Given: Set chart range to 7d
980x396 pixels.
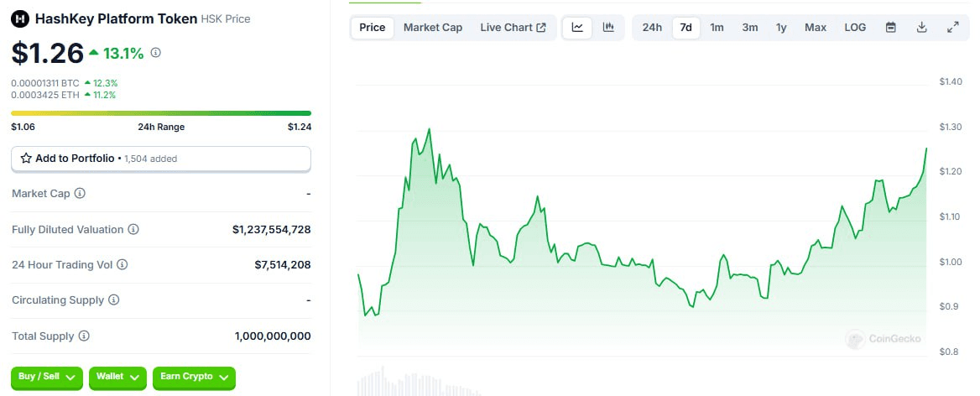Looking at the screenshot, I should [686, 28].
